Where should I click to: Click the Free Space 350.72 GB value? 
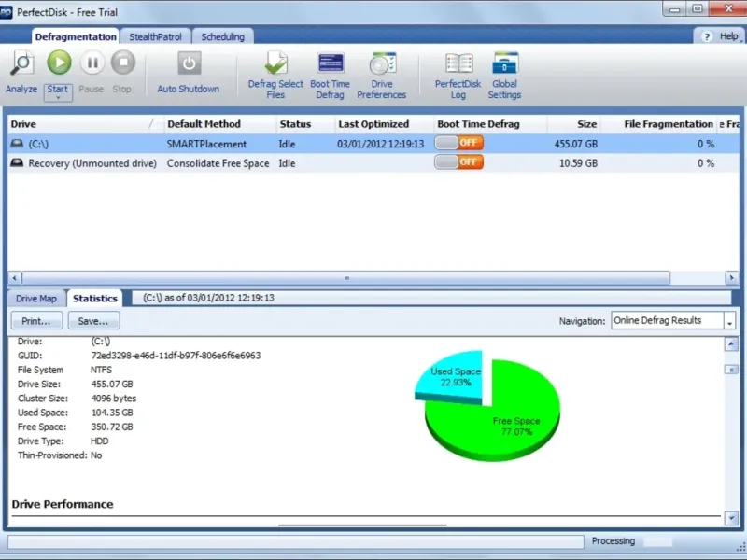(x=112, y=427)
